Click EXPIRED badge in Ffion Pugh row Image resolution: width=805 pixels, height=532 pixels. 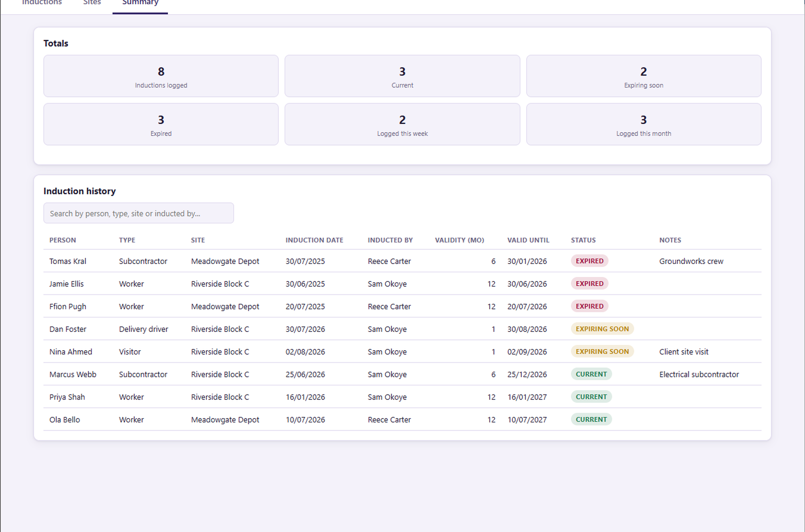tap(589, 306)
